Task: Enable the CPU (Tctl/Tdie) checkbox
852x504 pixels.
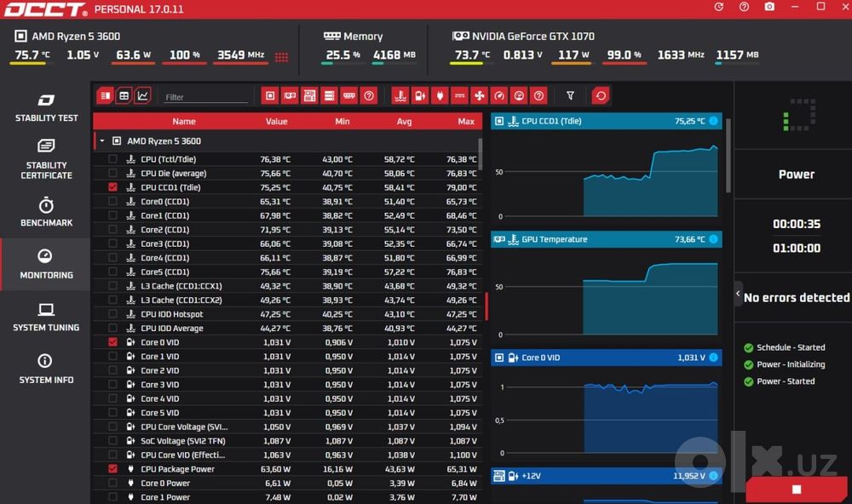Action: (112, 159)
